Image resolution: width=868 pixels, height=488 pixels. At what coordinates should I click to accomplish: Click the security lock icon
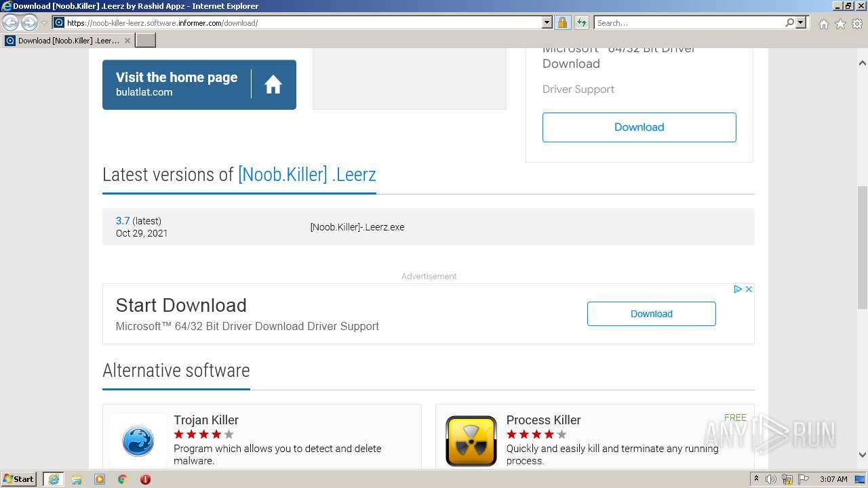pyautogui.click(x=562, y=23)
